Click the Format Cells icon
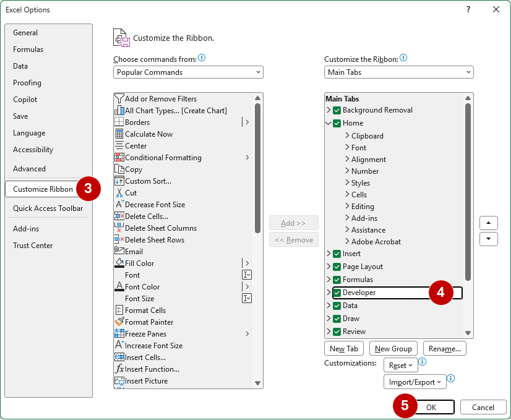This screenshot has height=420, width=511. pyautogui.click(x=119, y=310)
